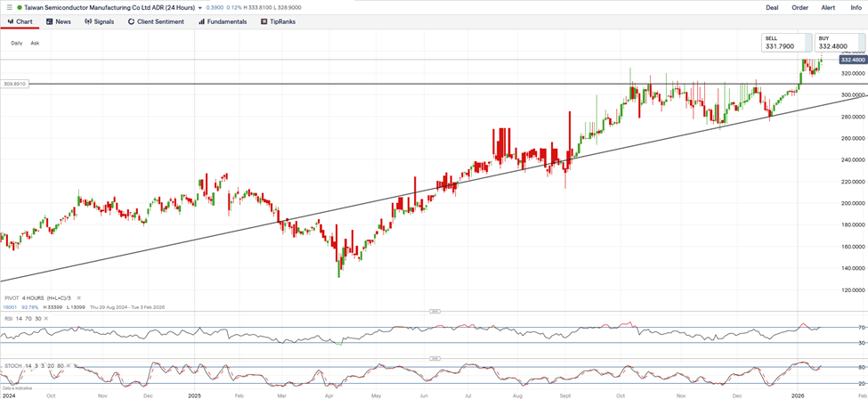
Task: Open the Ask price type selector
Action: [35, 44]
